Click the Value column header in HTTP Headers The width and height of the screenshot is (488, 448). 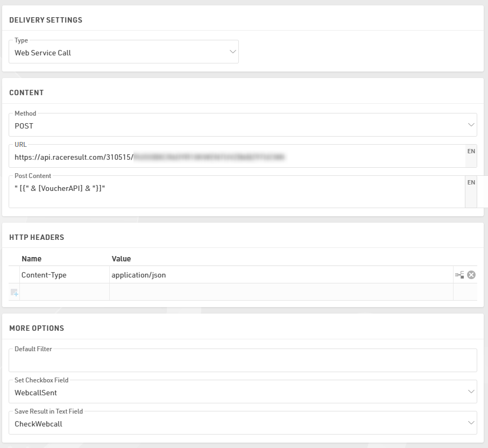pos(121,259)
